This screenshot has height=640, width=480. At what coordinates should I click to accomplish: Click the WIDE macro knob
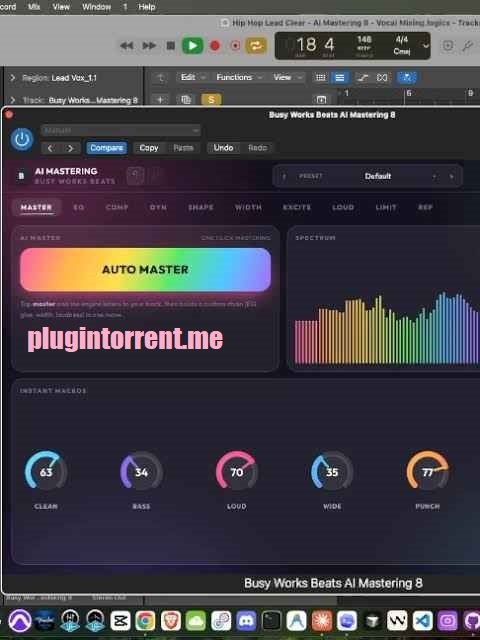pos(332,472)
